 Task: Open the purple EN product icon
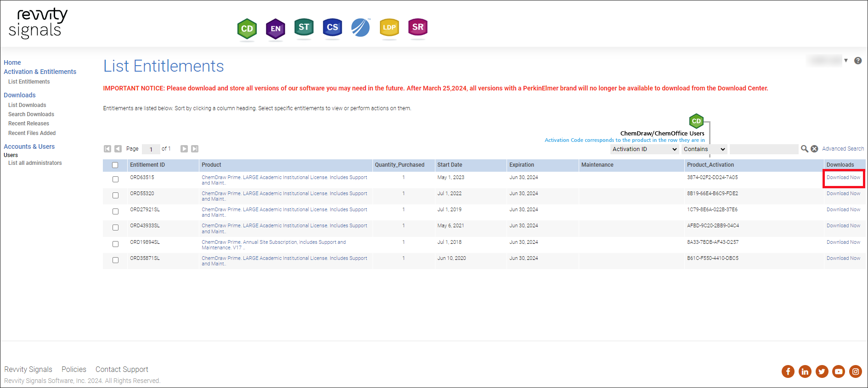(x=276, y=28)
